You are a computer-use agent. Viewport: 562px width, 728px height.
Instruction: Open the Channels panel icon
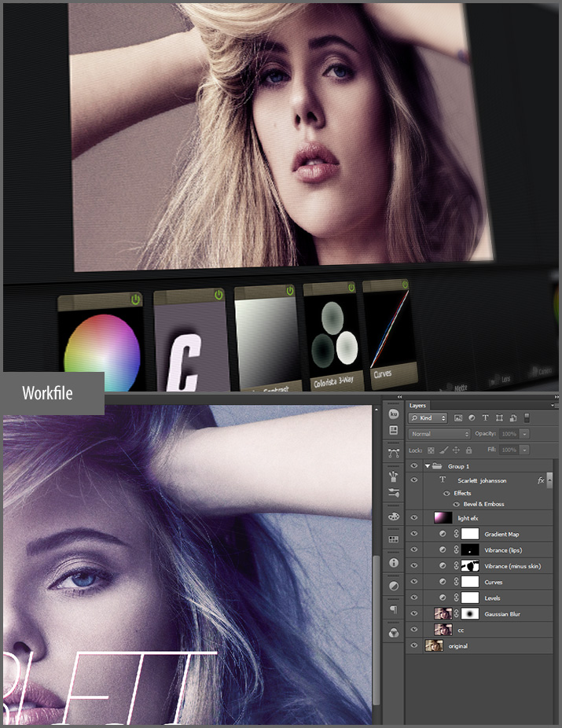[x=394, y=632]
